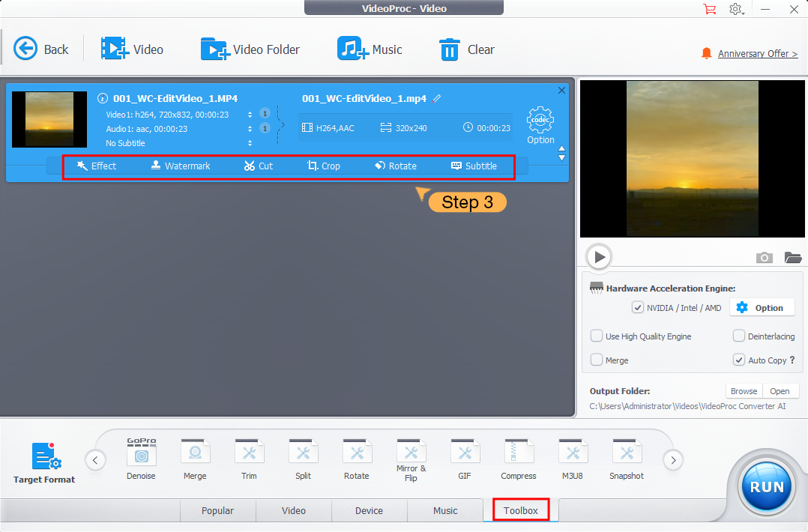Toggle Auto Copy checkbox

pyautogui.click(x=739, y=360)
